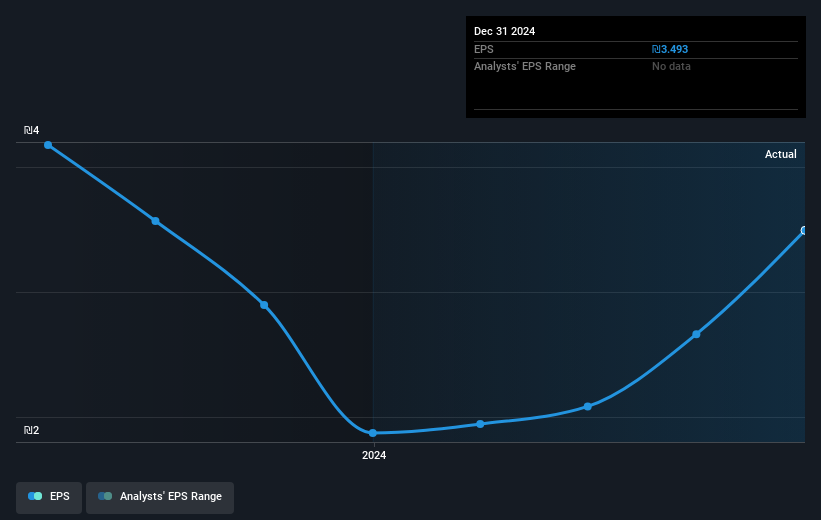Viewport: 821px width, 520px height.
Task: Click the 'No data' analysts range value
Action: click(x=671, y=67)
